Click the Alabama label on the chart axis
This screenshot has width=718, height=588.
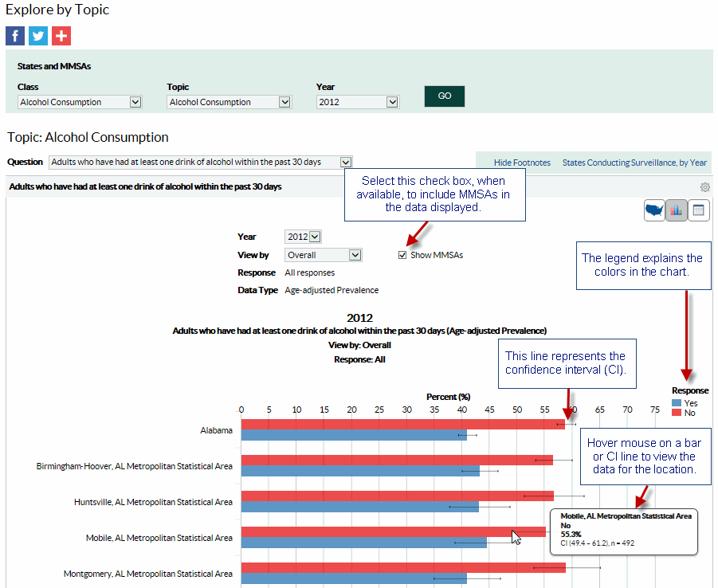coord(217,430)
